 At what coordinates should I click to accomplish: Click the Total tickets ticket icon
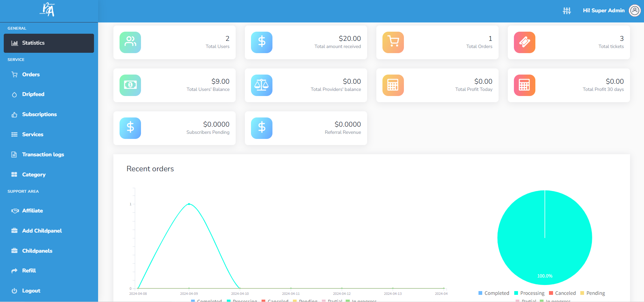point(524,42)
